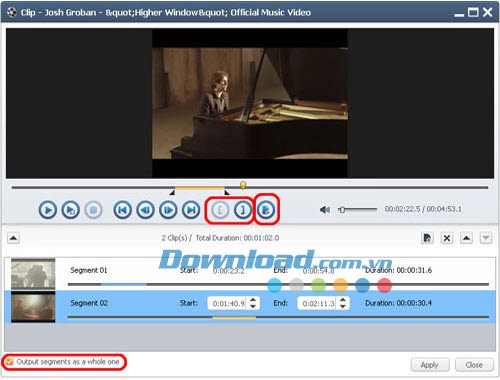Click the 00:02:22.5 / 00:04:53.1 time display
The width and height of the screenshot is (500, 380).
tap(423, 209)
